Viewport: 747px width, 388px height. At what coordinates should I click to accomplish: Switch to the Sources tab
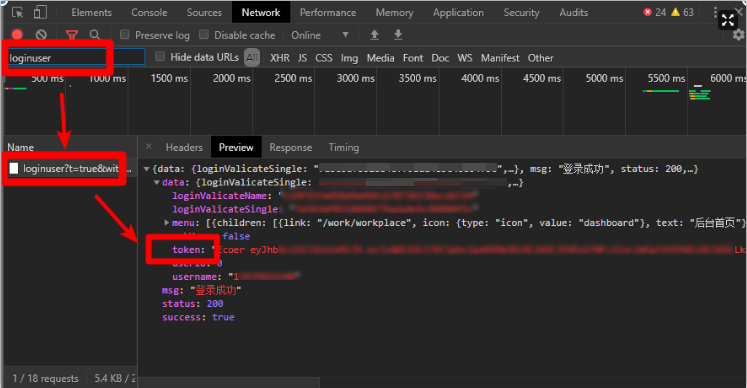[204, 12]
